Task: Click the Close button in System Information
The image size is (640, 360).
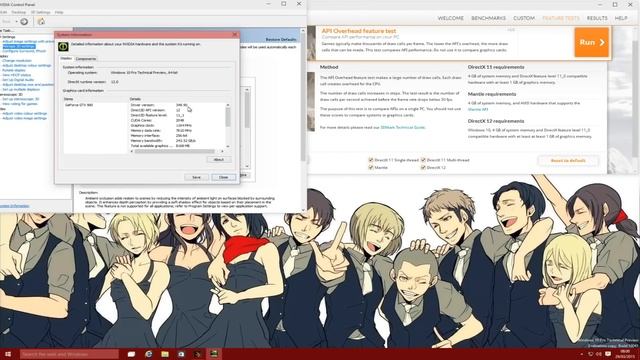Action: (x=224, y=178)
